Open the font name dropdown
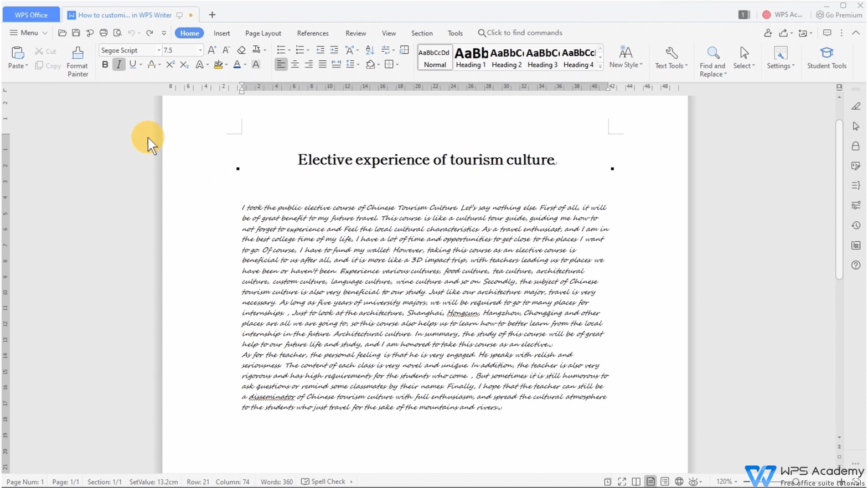Image resolution: width=868 pixels, height=488 pixels. (x=159, y=50)
